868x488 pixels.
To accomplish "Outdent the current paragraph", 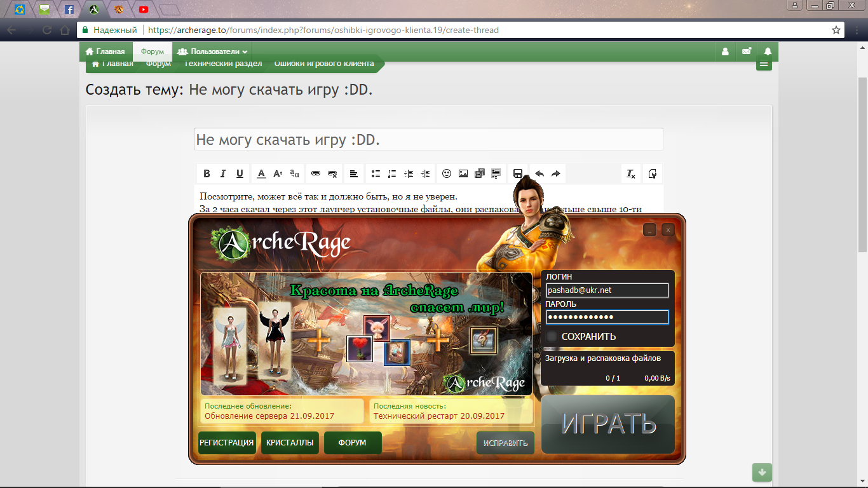I will click(x=409, y=173).
